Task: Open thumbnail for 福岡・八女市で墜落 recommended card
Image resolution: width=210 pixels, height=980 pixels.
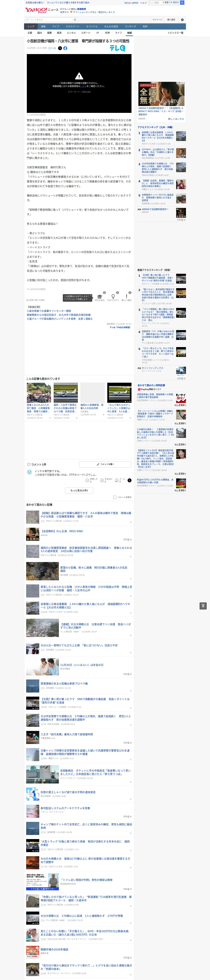Action: tap(66, 393)
